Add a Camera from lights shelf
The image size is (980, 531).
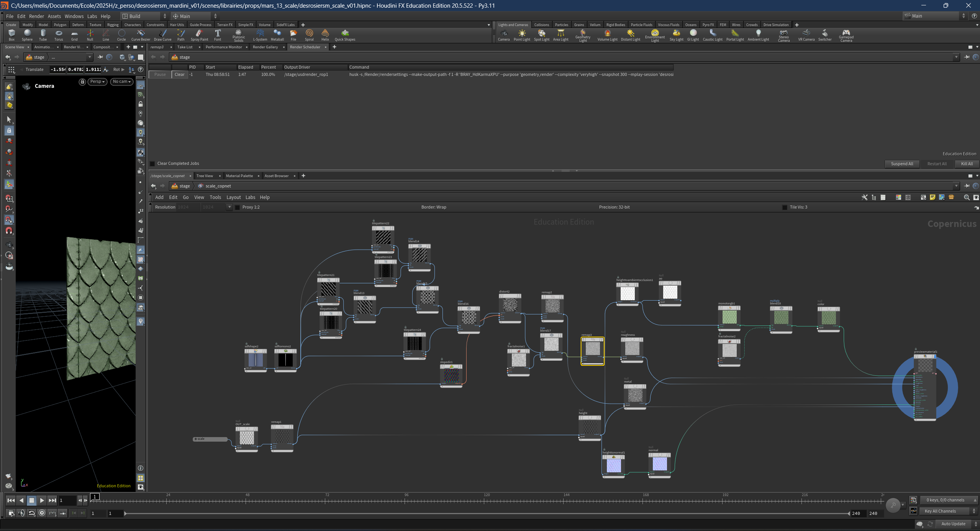click(x=503, y=35)
